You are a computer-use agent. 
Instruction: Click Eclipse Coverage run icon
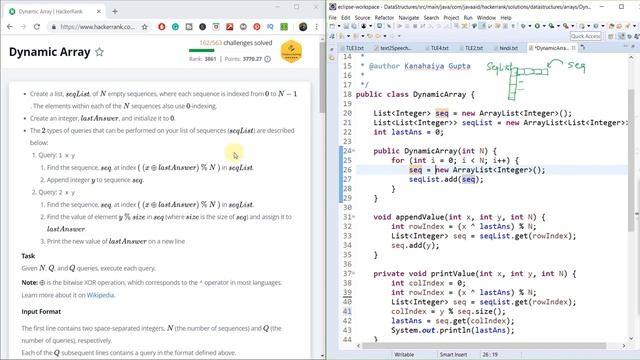(x=551, y=26)
